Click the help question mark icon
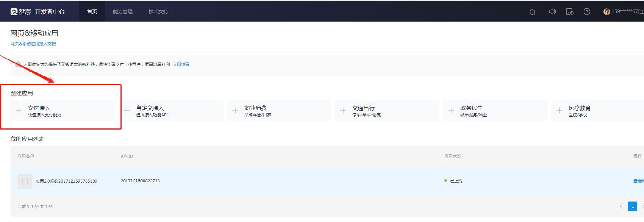The image size is (644, 222). (587, 12)
